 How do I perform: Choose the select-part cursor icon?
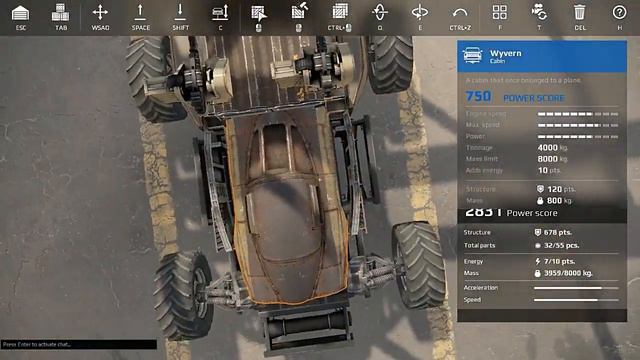[x=259, y=13]
